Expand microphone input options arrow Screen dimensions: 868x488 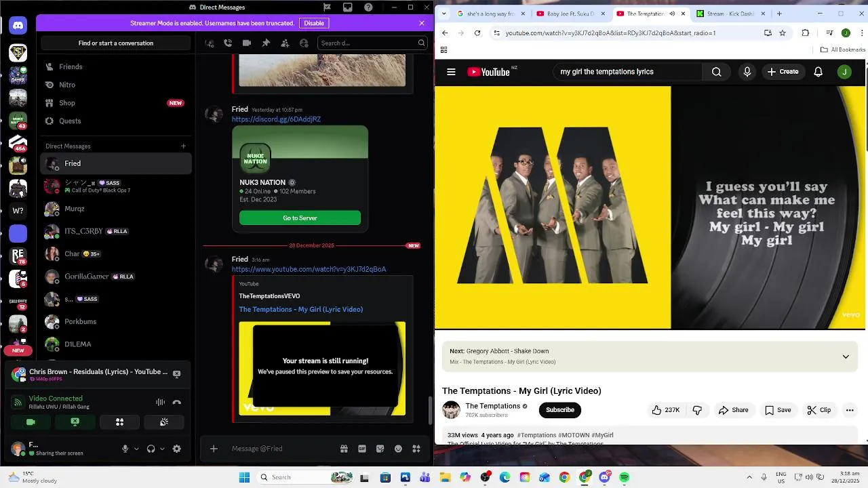click(136, 449)
